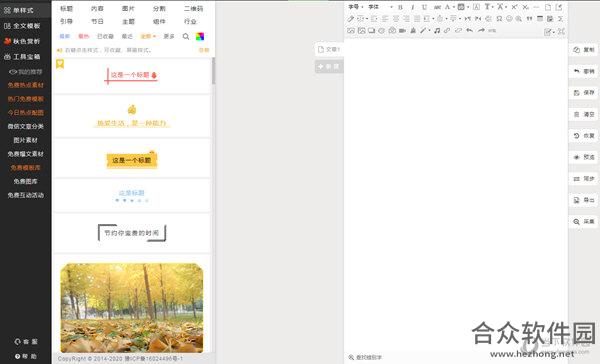Screen dimensions: 600x364
Task: Click the sigma formula icon
Action: (x=560, y=18)
